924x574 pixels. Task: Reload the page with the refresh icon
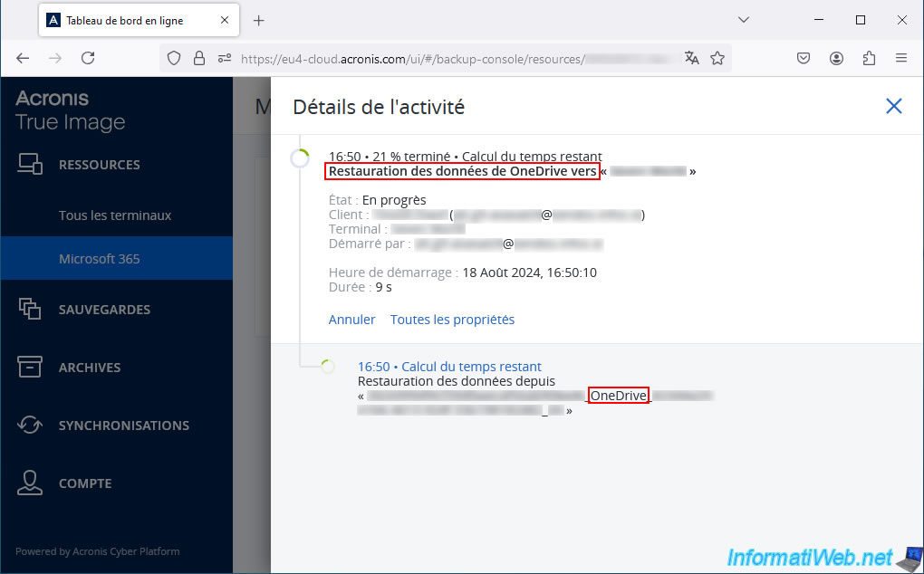88,58
